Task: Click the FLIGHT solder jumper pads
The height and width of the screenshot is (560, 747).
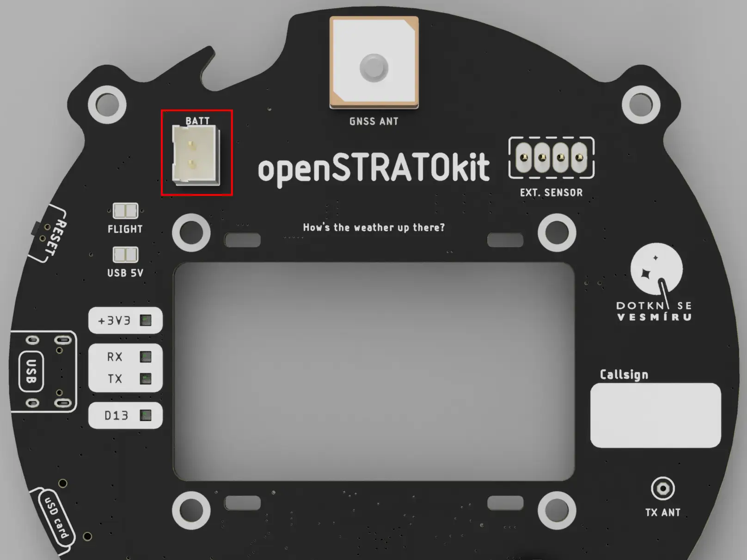Action: [125, 211]
